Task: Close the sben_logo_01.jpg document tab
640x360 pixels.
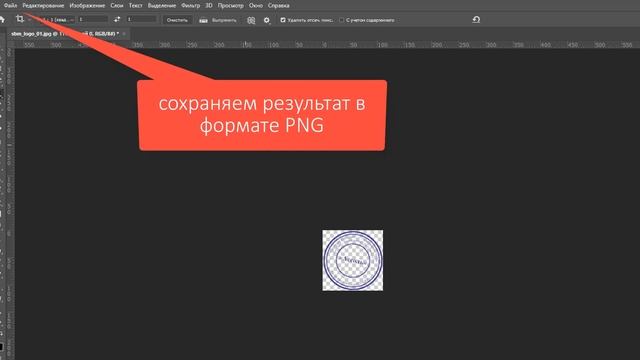Action: tap(124, 34)
